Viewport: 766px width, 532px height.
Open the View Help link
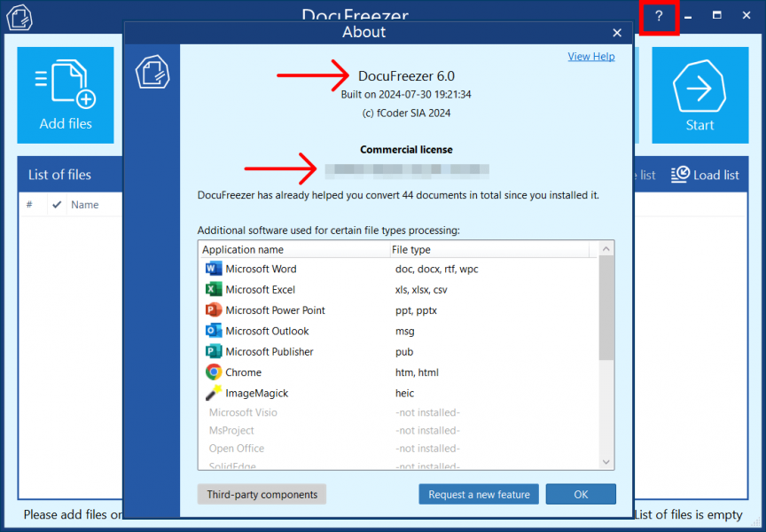tap(590, 56)
